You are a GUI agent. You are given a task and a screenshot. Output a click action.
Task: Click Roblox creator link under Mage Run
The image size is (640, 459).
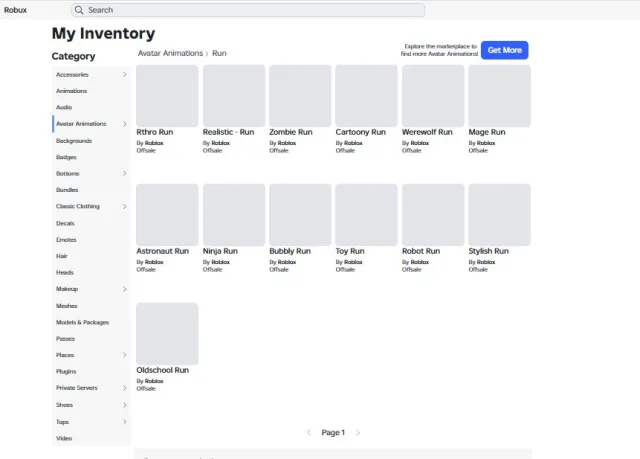[x=486, y=143]
